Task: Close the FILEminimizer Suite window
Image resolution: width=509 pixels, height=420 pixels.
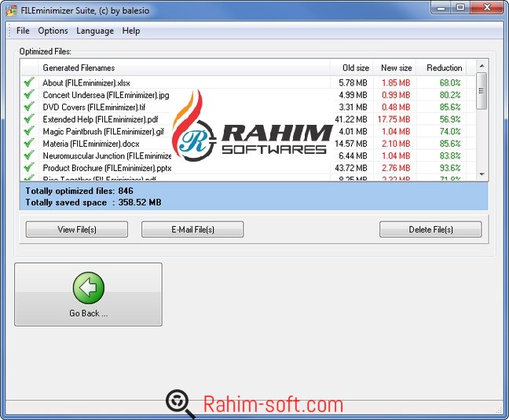Action: click(486, 8)
